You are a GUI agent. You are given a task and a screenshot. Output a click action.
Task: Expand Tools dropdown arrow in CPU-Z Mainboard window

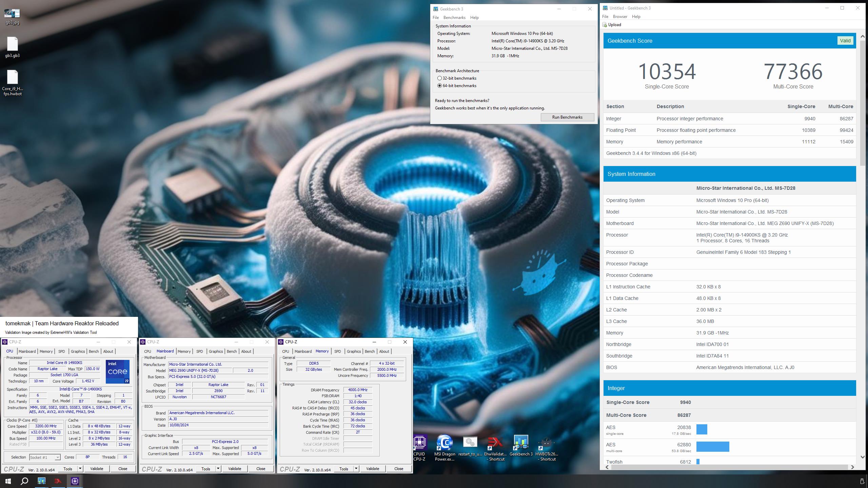coord(218,469)
